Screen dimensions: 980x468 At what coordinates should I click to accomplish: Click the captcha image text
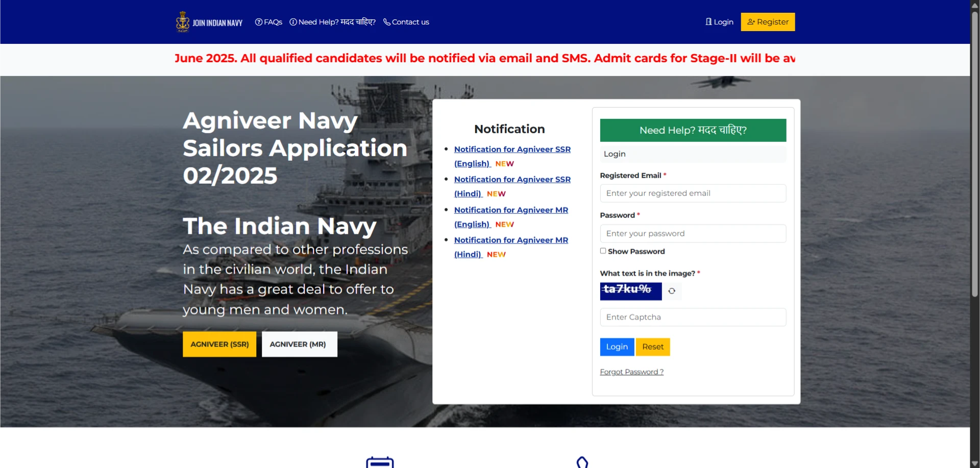pos(630,291)
